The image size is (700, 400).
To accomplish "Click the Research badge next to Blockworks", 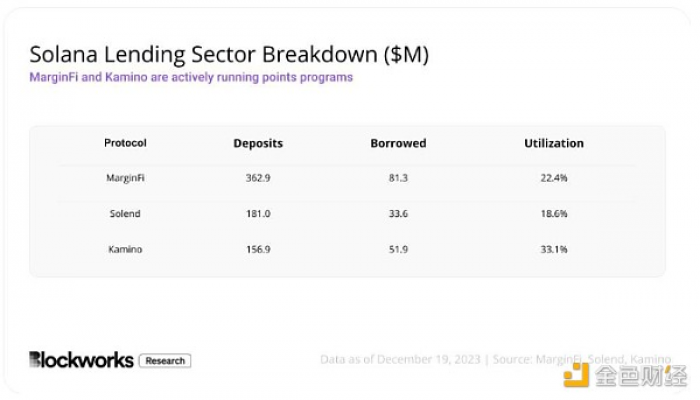I will click(x=165, y=361).
